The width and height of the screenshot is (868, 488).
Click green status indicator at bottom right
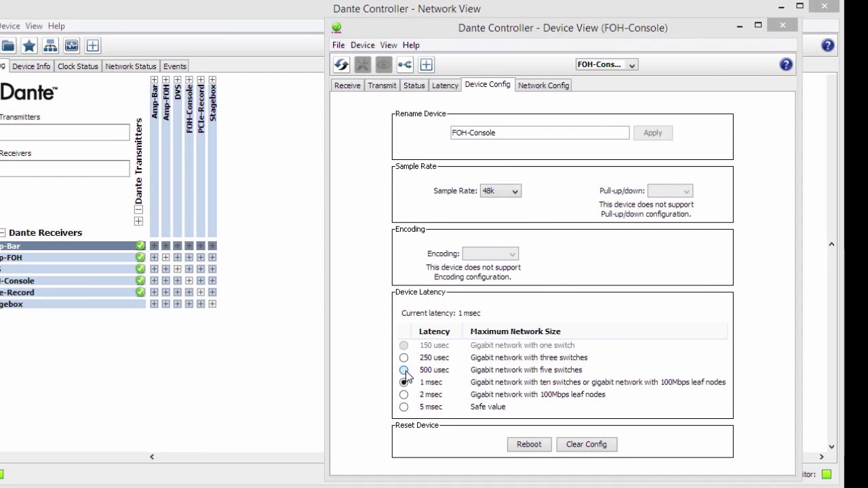[x=826, y=474]
